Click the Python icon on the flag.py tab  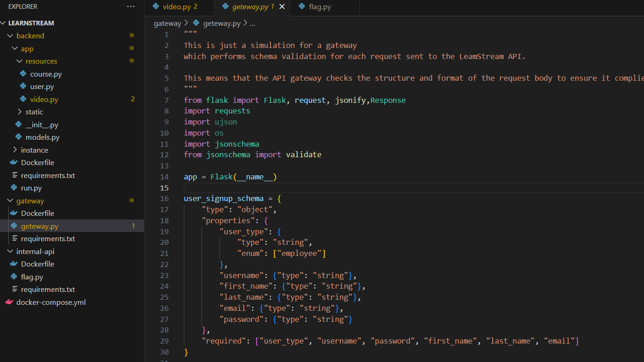pyautogui.click(x=302, y=6)
